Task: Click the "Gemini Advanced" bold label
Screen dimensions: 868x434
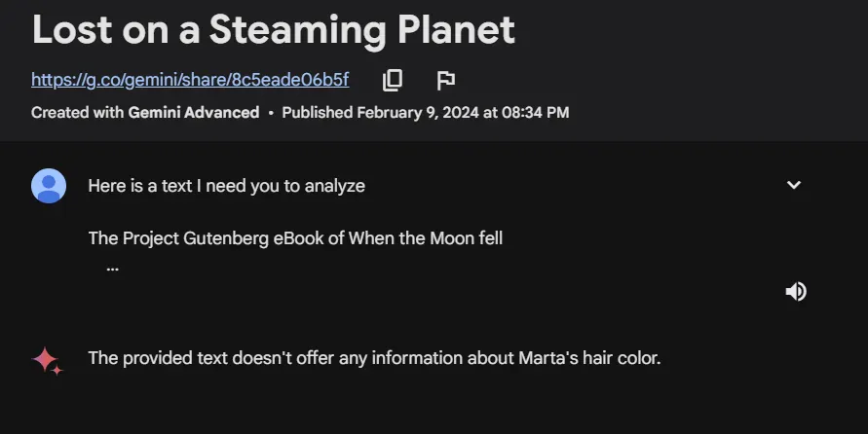Action: tap(194, 113)
